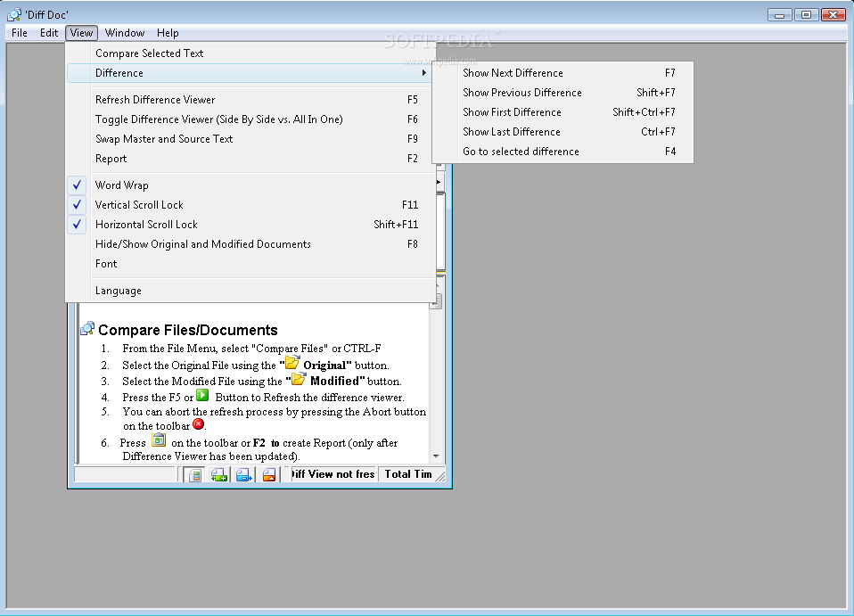Close the Diff Doc window
The width and height of the screenshot is (854, 616).
tap(833, 14)
